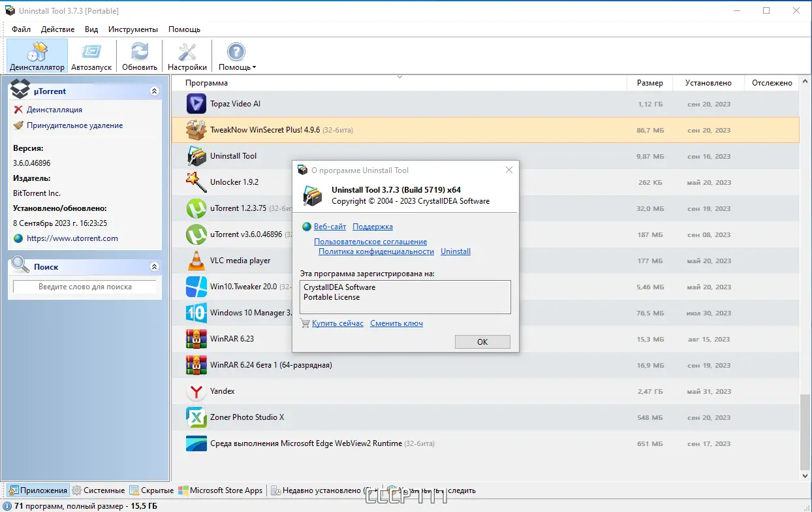Open the Действие menu
Viewport: 812px width, 512px height.
coord(57,29)
